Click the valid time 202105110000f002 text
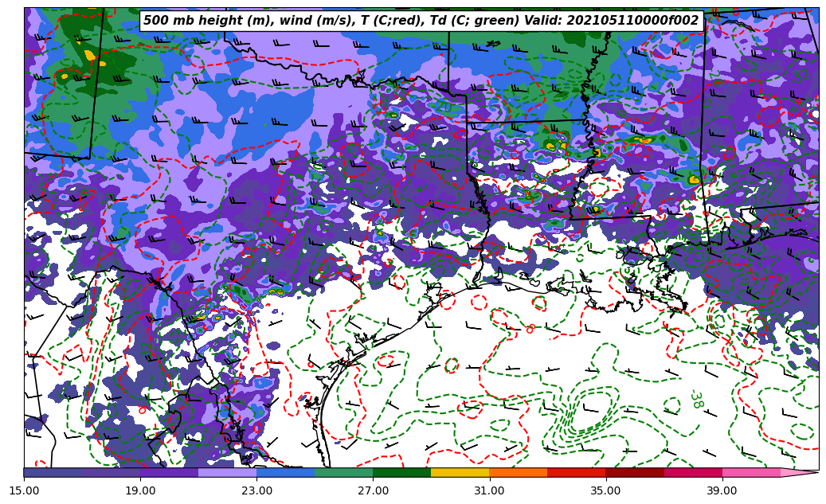 (x=632, y=21)
